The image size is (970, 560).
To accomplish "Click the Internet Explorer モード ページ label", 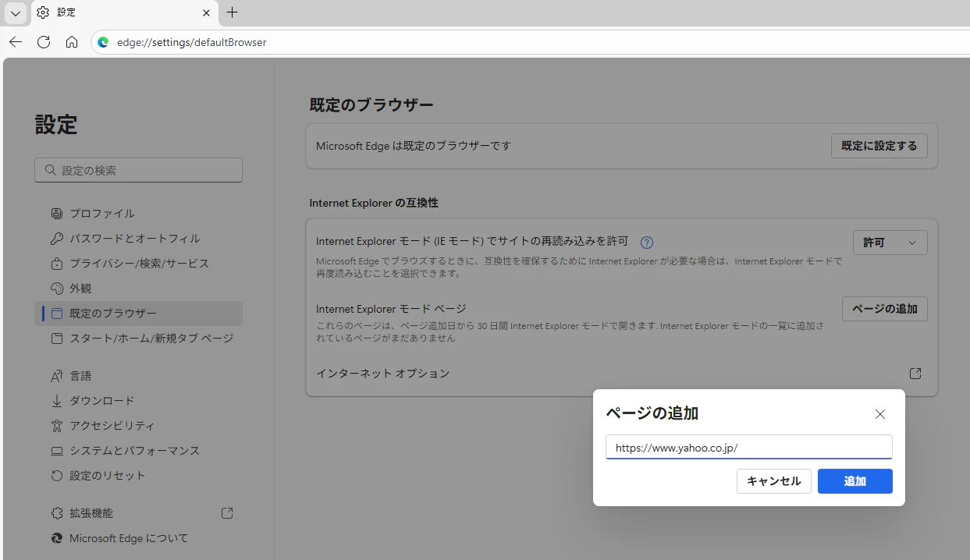I will click(x=391, y=309).
